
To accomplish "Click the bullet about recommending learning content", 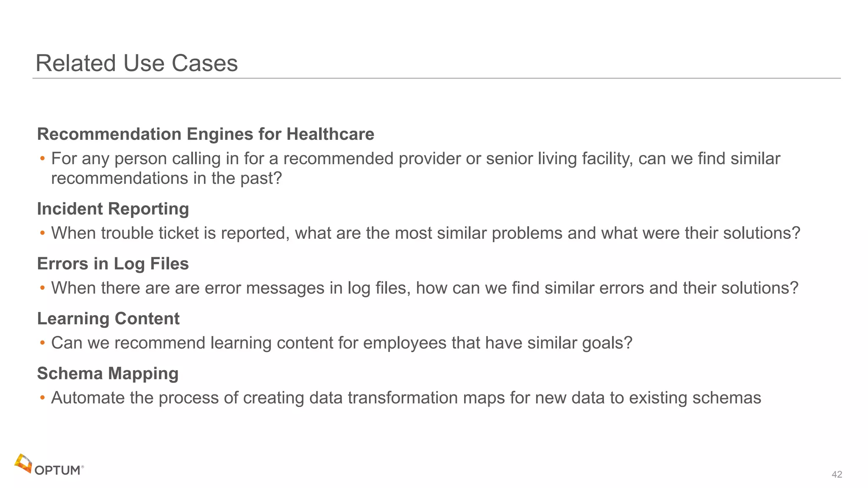I will 342,343.
